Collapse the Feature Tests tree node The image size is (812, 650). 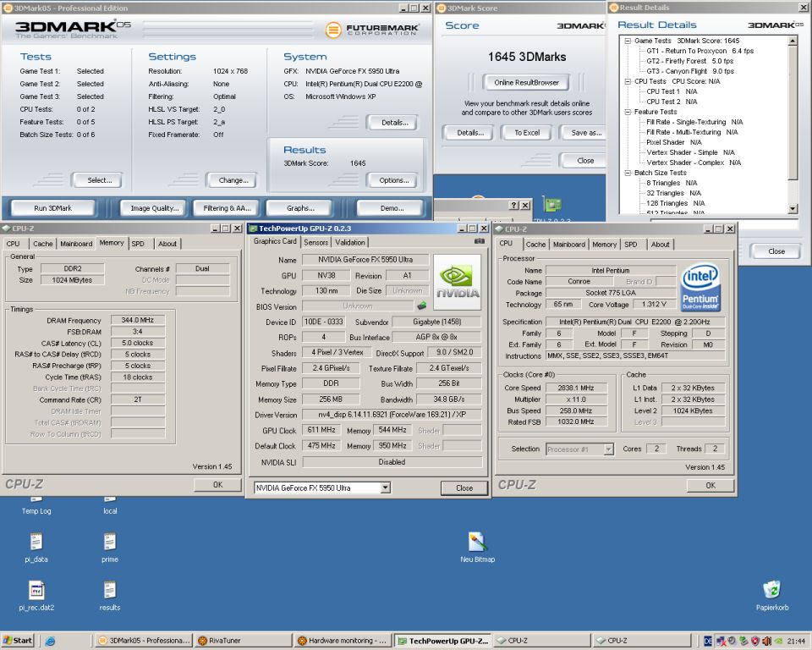coord(628,112)
